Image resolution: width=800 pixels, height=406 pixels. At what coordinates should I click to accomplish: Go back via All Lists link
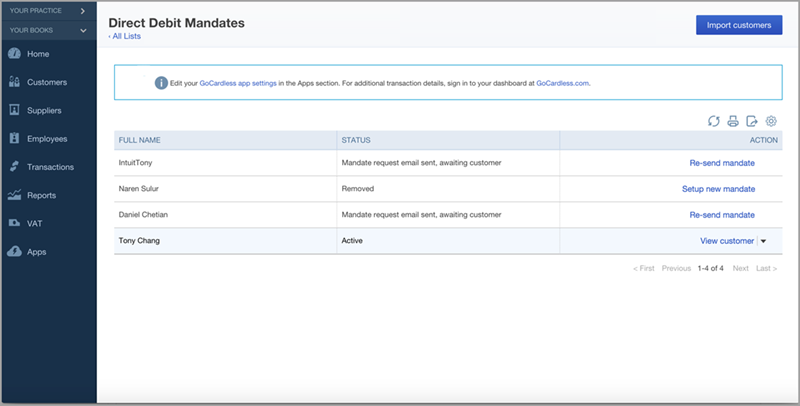[125, 36]
